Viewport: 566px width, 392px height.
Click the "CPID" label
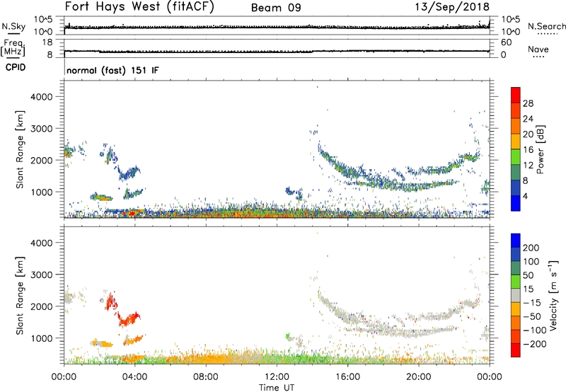pyautogui.click(x=16, y=67)
